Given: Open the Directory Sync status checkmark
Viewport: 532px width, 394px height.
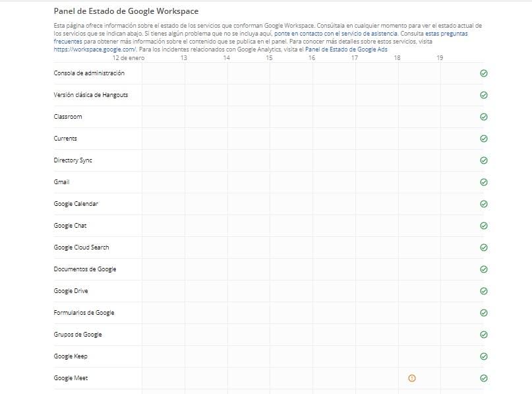Looking at the screenshot, I should (x=484, y=160).
